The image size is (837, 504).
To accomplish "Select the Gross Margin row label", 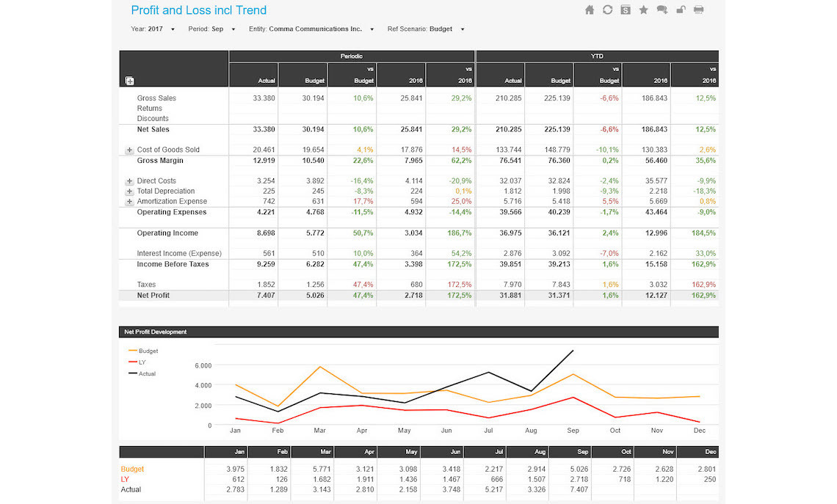I will [x=160, y=160].
